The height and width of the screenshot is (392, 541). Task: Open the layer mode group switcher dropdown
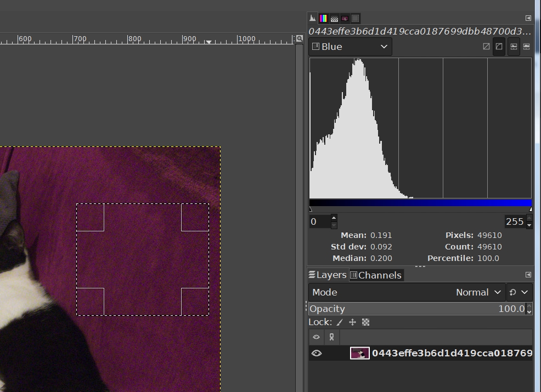coord(519,292)
